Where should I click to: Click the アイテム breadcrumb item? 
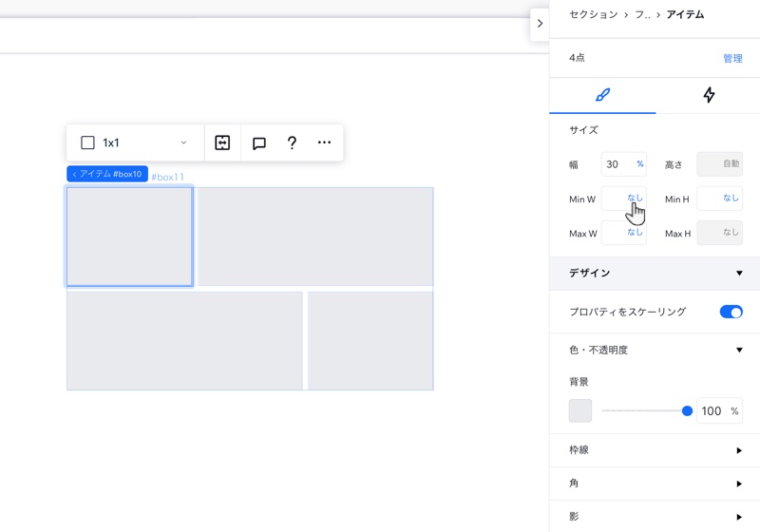point(685,14)
